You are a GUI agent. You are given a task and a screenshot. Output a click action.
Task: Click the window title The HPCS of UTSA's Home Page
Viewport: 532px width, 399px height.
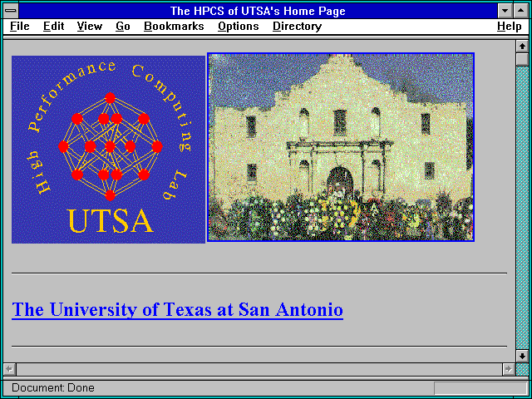tap(258, 11)
